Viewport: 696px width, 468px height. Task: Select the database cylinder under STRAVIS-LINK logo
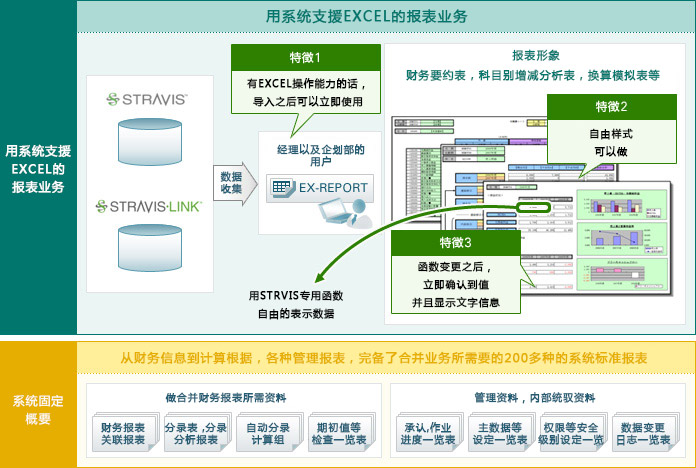(x=150, y=248)
